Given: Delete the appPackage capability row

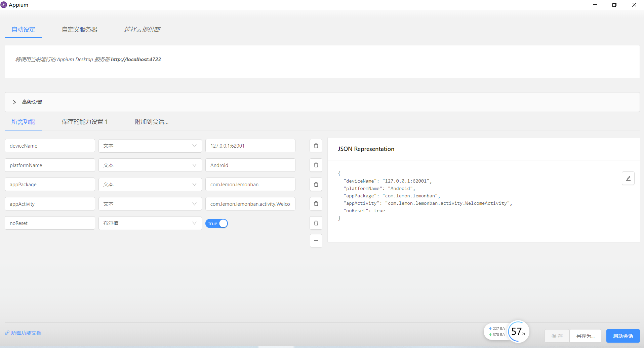Looking at the screenshot, I should click(316, 184).
